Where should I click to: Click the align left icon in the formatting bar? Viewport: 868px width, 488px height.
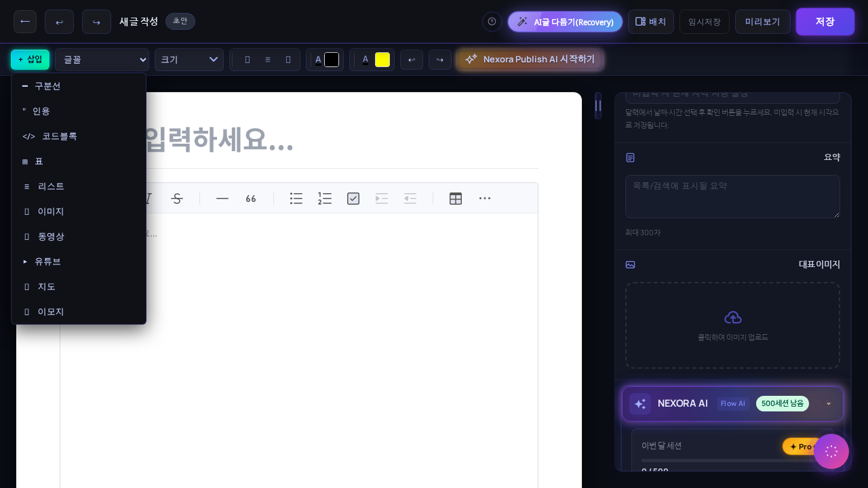248,60
